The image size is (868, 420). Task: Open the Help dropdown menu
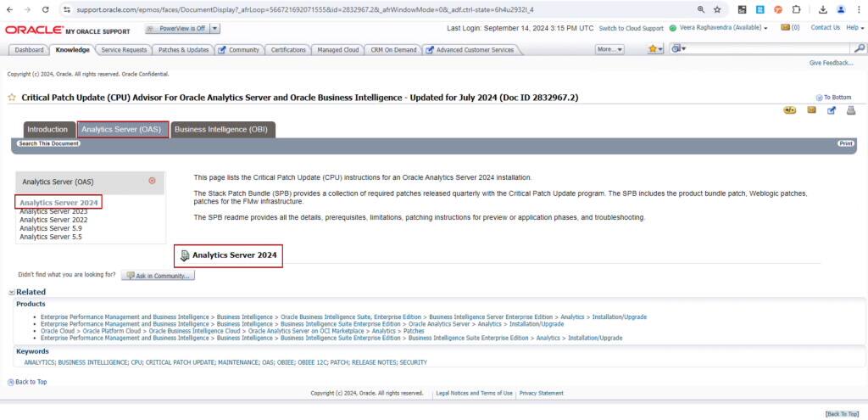(x=854, y=28)
